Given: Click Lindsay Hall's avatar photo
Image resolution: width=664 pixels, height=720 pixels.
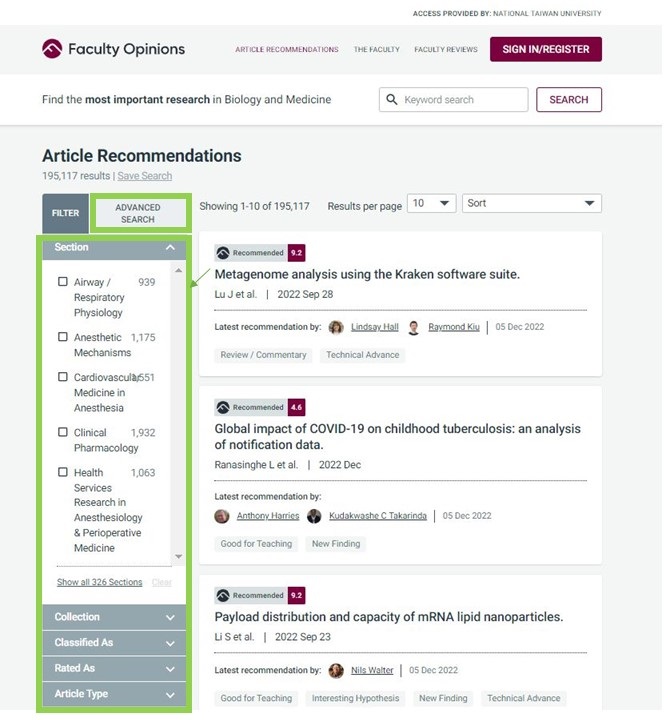Looking at the screenshot, I should pyautogui.click(x=336, y=327).
